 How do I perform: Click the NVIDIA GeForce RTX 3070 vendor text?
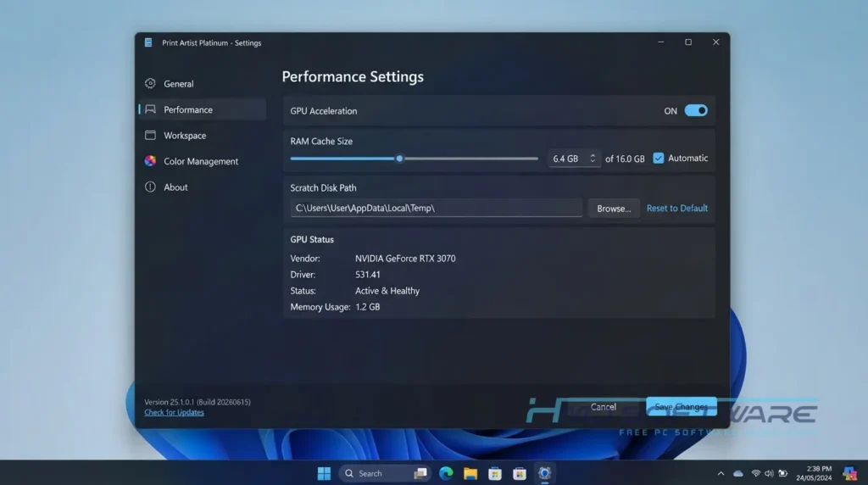click(x=405, y=259)
